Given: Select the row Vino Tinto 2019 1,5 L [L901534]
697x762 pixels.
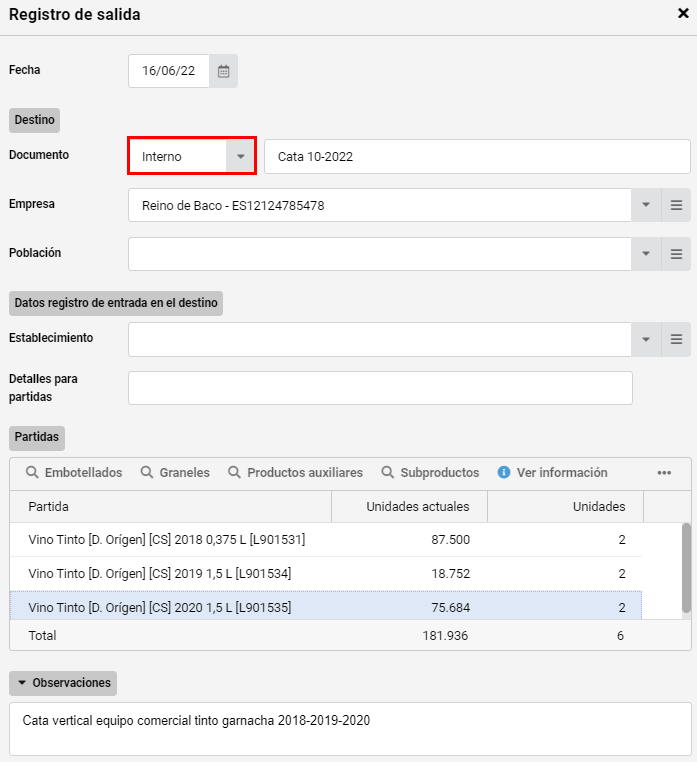Looking at the screenshot, I should (326, 573).
